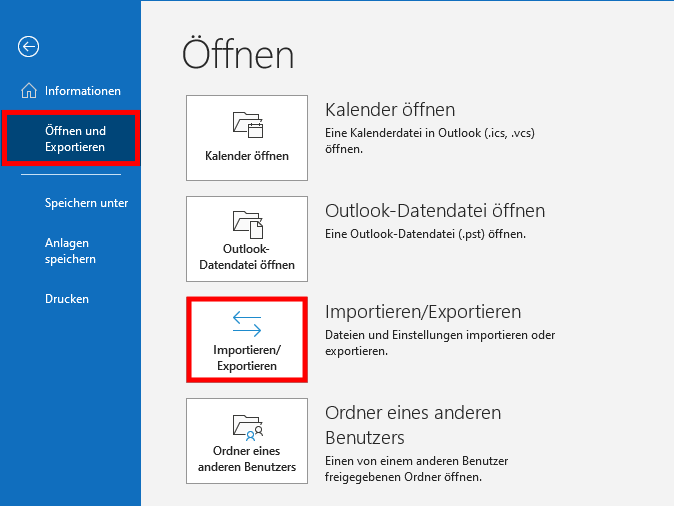Image resolution: width=674 pixels, height=506 pixels.
Task: Open the Informationen section label
Action: pyautogui.click(x=82, y=91)
